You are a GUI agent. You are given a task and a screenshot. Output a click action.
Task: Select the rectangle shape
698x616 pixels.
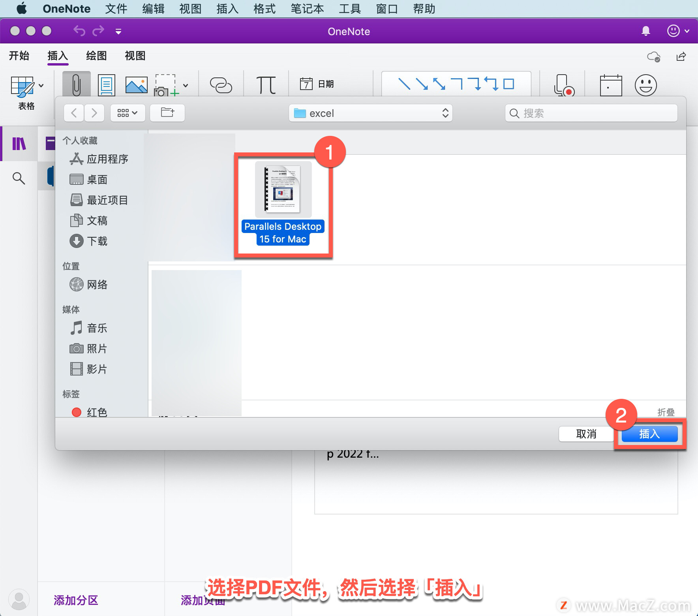pyautogui.click(x=509, y=84)
